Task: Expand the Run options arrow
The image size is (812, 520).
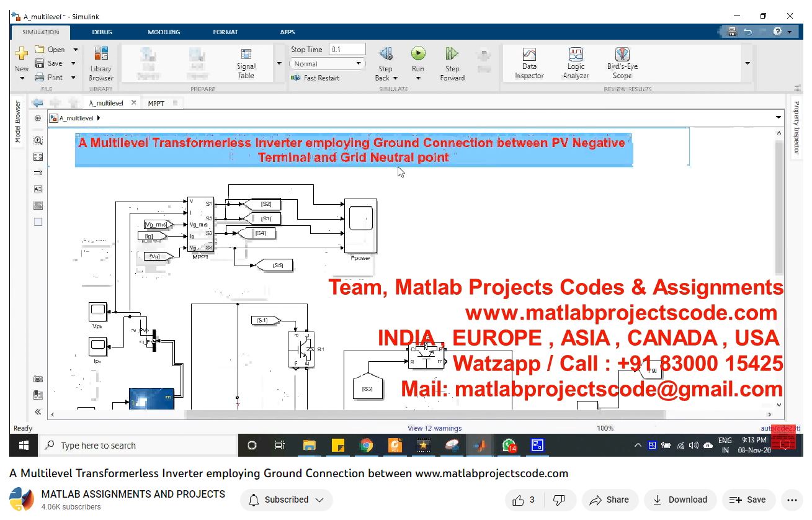Action: coord(418,78)
